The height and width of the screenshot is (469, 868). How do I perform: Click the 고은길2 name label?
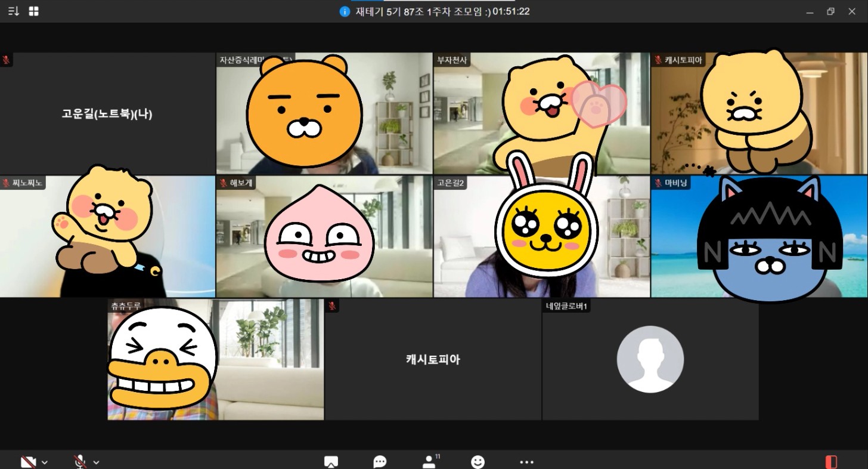pyautogui.click(x=451, y=183)
